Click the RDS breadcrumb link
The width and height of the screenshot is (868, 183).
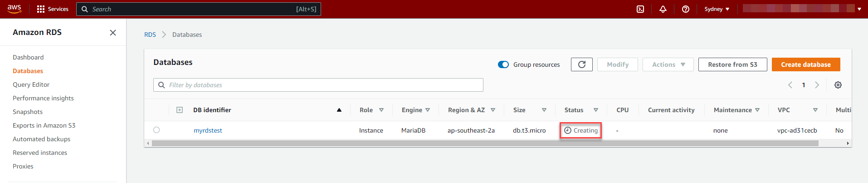(x=150, y=35)
